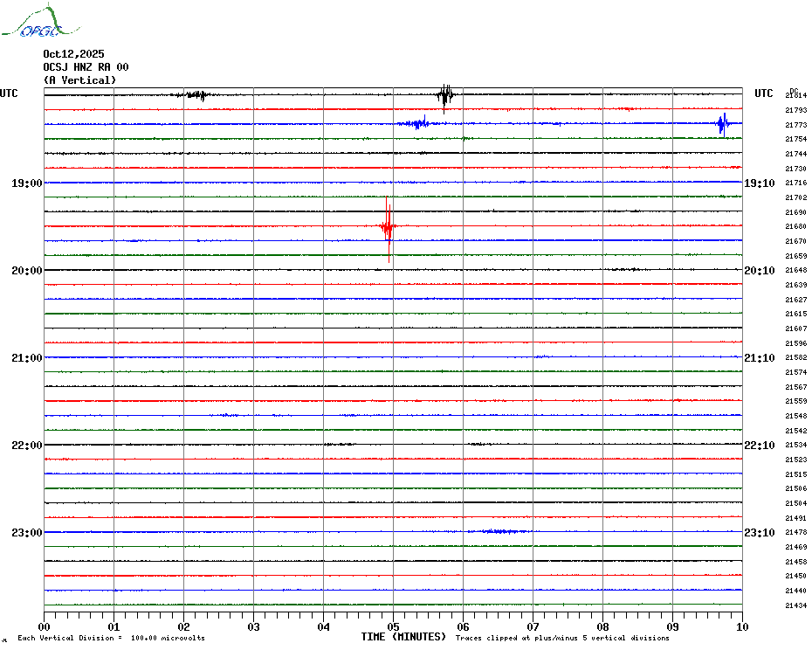Select the DC value 21534
812x650 pixels.
click(x=796, y=446)
